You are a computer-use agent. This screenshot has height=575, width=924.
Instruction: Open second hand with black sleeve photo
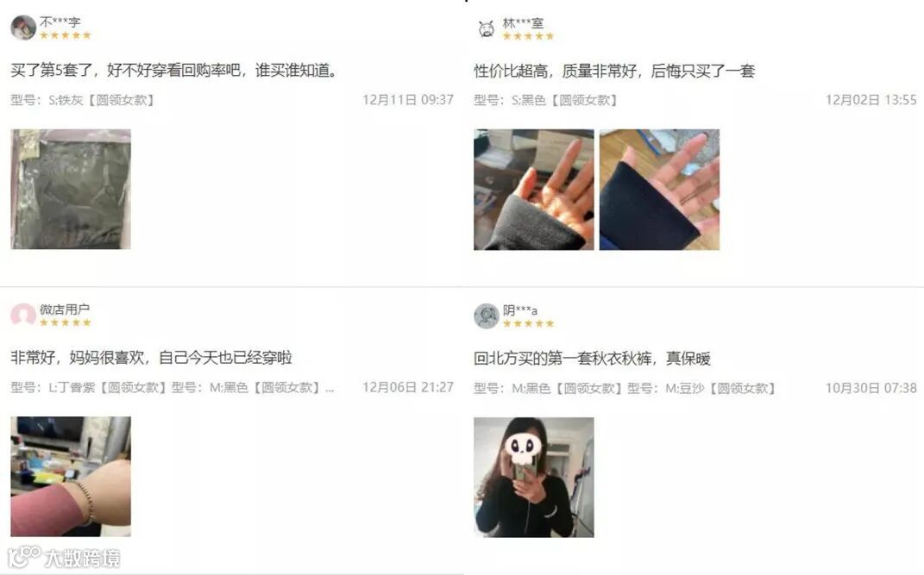click(659, 190)
